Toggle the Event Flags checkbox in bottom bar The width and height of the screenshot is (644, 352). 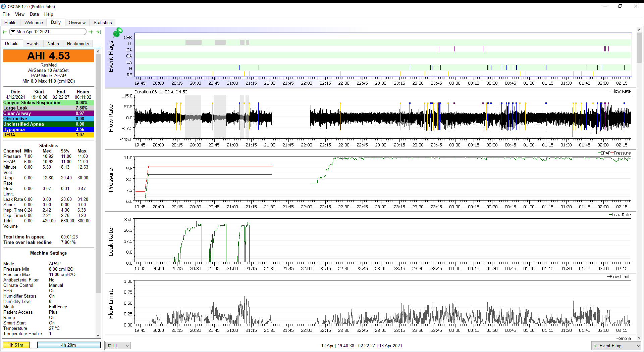(x=595, y=346)
